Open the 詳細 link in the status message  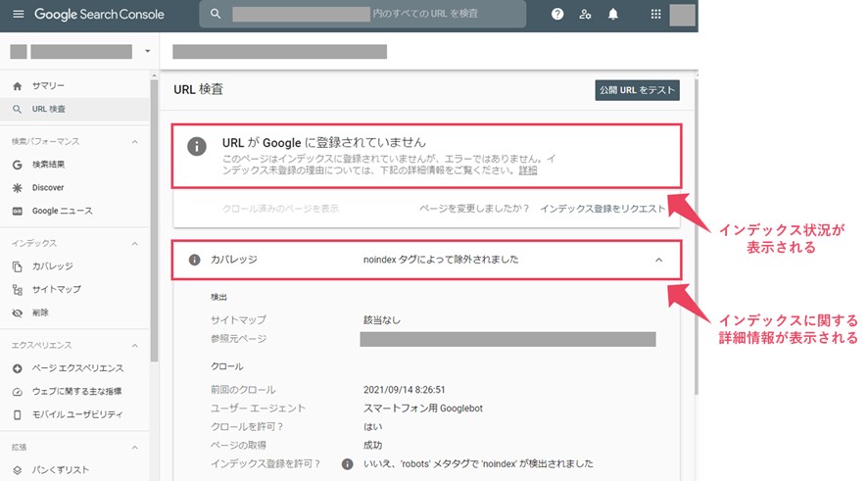point(528,170)
